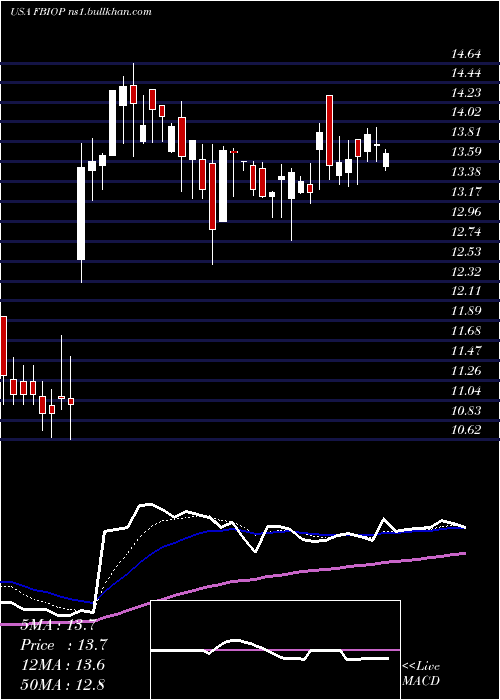The height and width of the screenshot is (700, 500).
Task: Click the 11.89 price axis label
Action: (466, 311)
